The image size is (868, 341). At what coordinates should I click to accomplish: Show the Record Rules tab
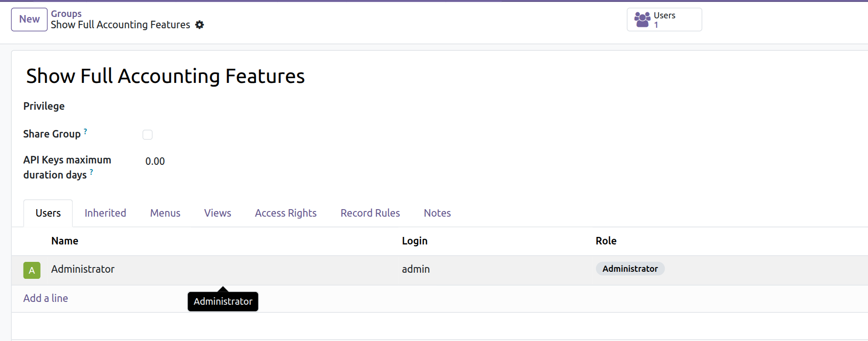point(370,213)
